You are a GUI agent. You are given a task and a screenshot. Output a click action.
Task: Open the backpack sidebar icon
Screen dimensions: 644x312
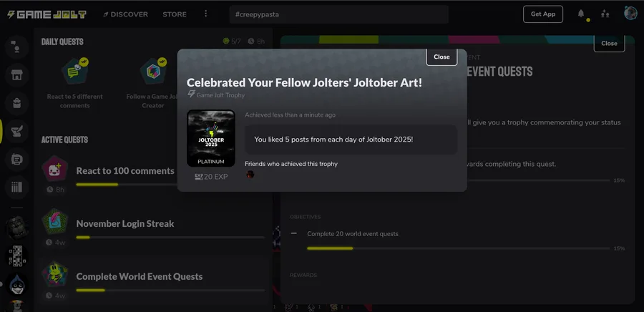(16, 103)
